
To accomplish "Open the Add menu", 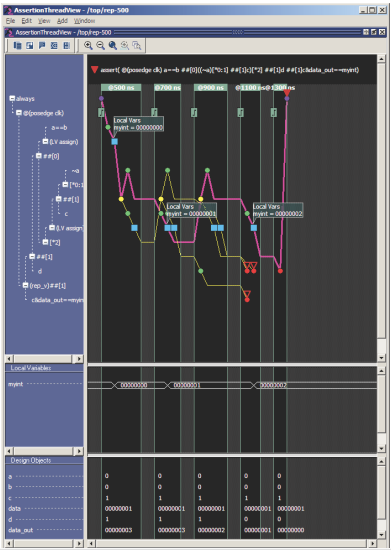I will point(62,21).
